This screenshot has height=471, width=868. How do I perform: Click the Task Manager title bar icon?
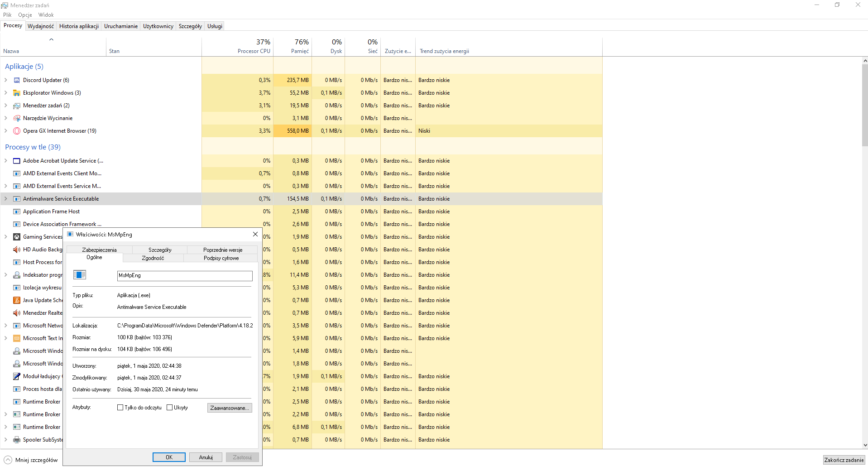pos(5,5)
